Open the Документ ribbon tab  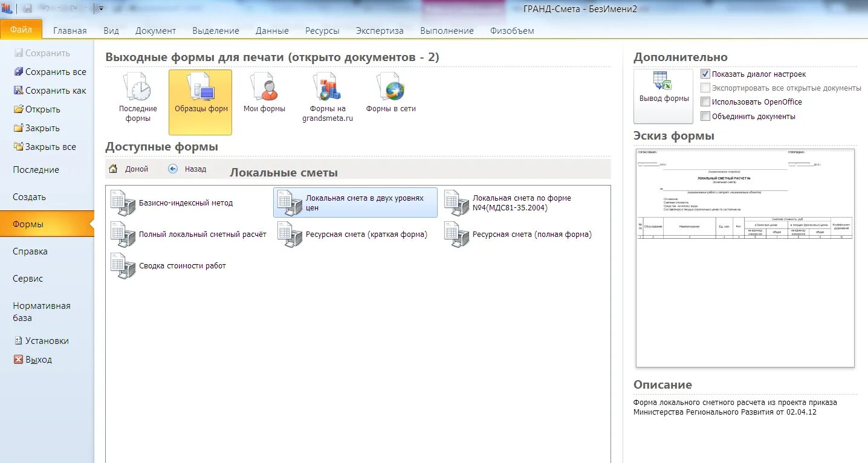(x=155, y=30)
